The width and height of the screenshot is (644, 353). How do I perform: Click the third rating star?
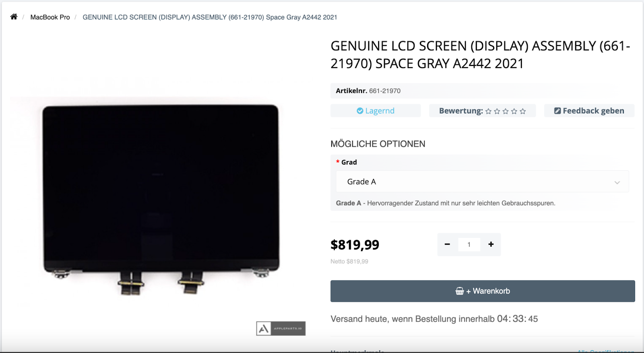506,111
